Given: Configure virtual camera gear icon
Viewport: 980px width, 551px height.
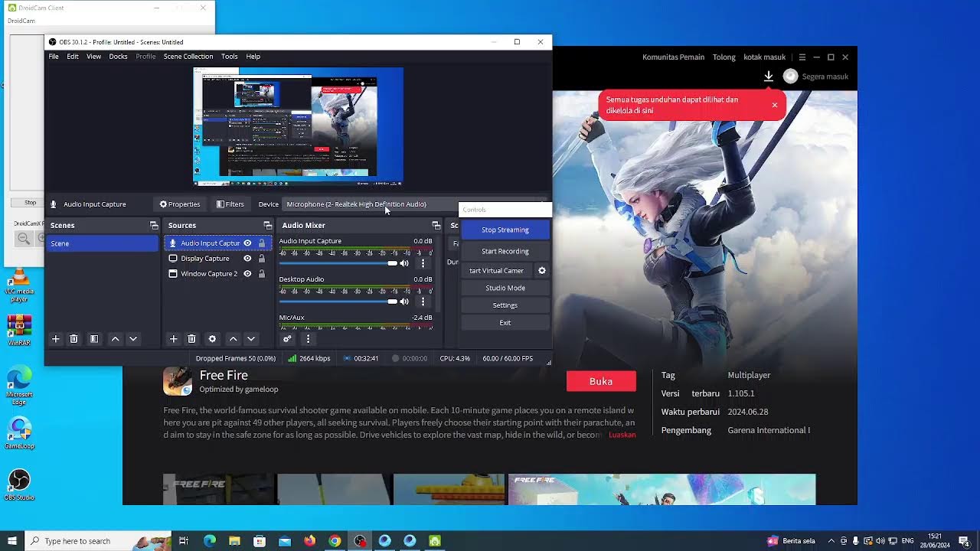Looking at the screenshot, I should click(542, 271).
